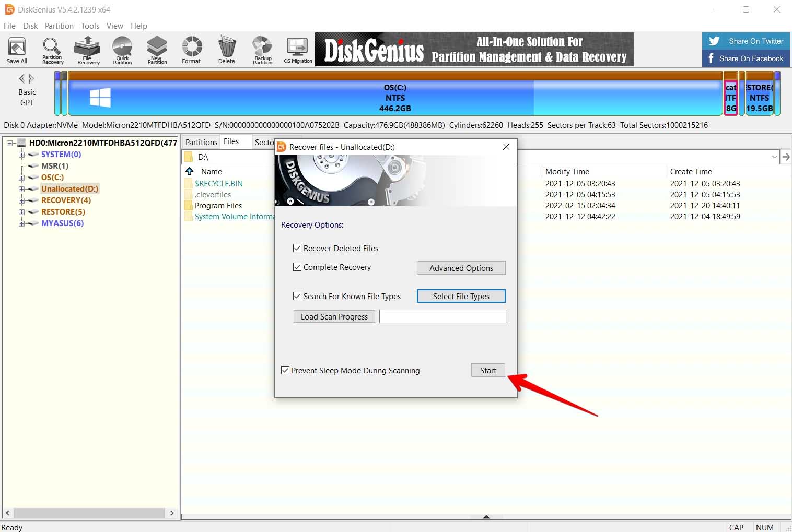The height and width of the screenshot is (532, 792).
Task: Click the Format toolbar icon
Action: (191, 50)
